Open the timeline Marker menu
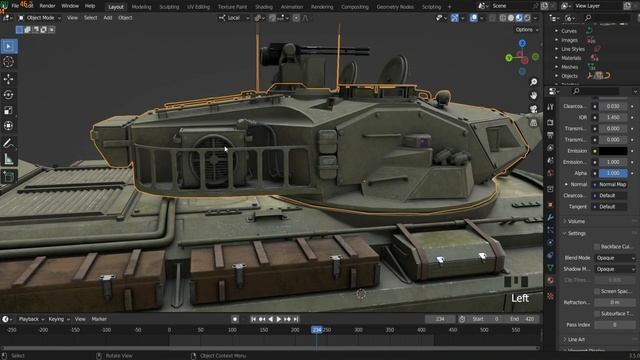The image size is (640, 360). click(99, 319)
